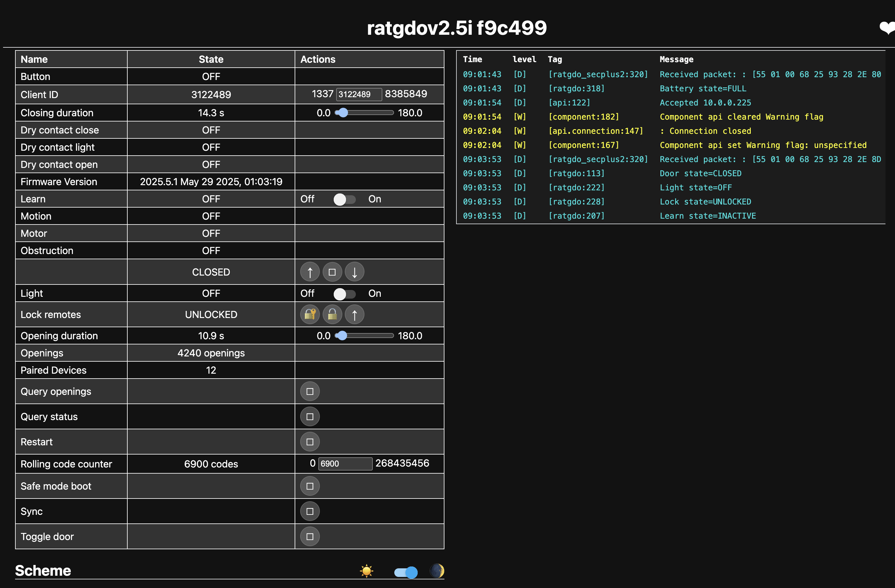The image size is (895, 588).
Task: Click the Opening duration slider
Action: pos(364,336)
